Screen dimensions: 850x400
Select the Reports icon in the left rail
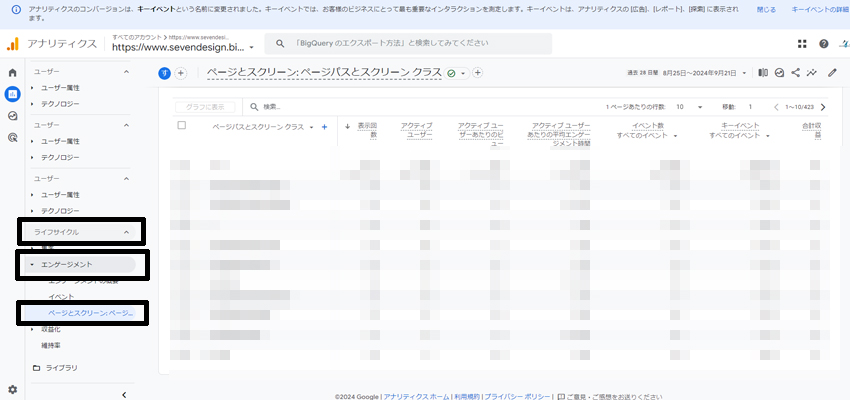(12, 94)
